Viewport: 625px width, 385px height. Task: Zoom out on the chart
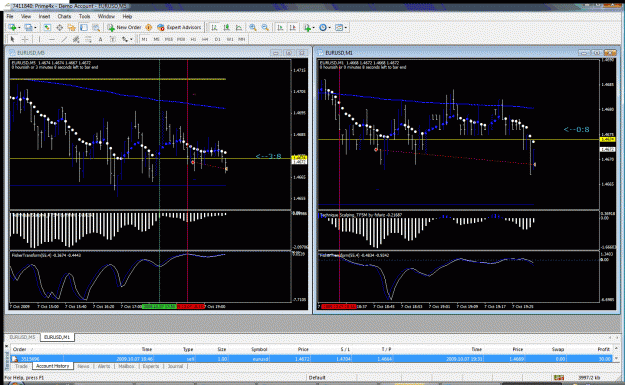[265, 28]
